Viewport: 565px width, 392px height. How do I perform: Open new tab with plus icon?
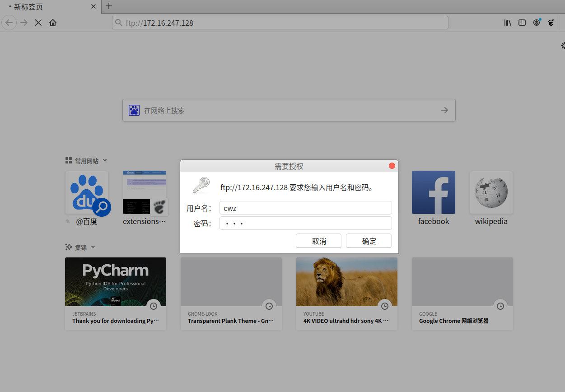coord(108,6)
